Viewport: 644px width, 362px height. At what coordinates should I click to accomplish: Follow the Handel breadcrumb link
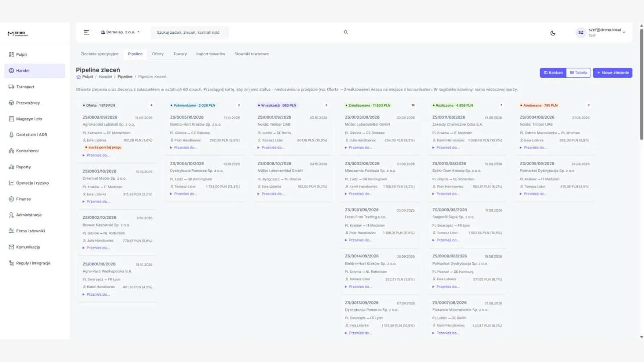[x=105, y=77]
